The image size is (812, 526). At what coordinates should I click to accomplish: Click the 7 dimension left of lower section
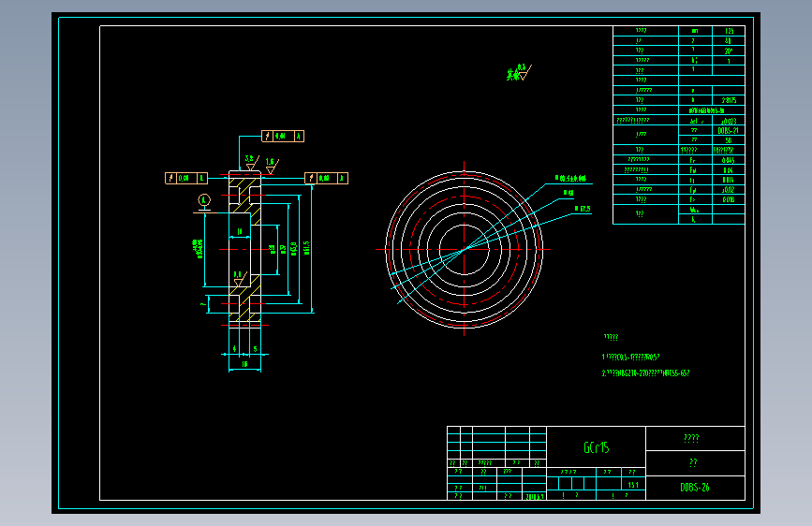[202, 304]
